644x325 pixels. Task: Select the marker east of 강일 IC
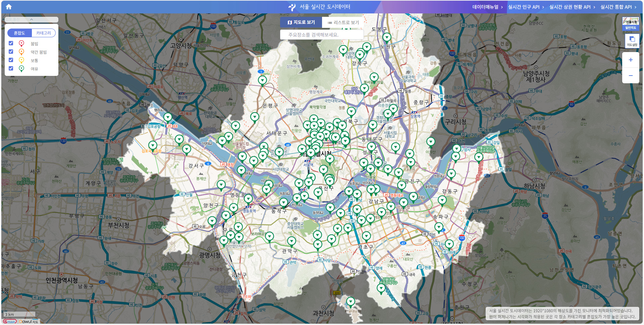pyautogui.click(x=479, y=157)
